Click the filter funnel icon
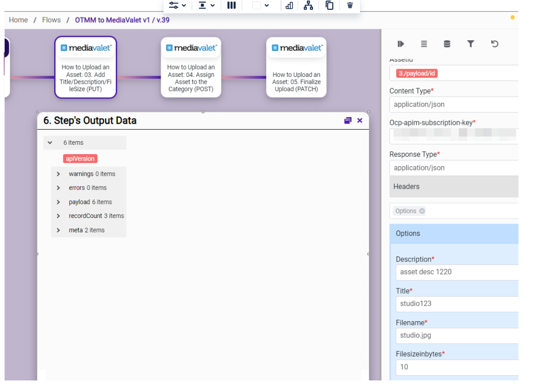This screenshot has width=543, height=392. coord(470,44)
